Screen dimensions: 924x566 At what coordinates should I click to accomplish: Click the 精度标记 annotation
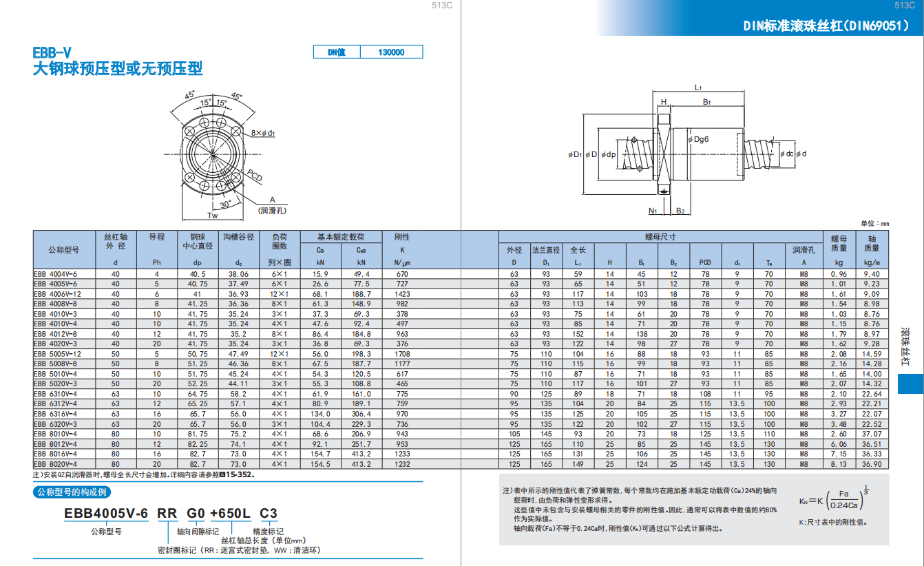point(268,532)
